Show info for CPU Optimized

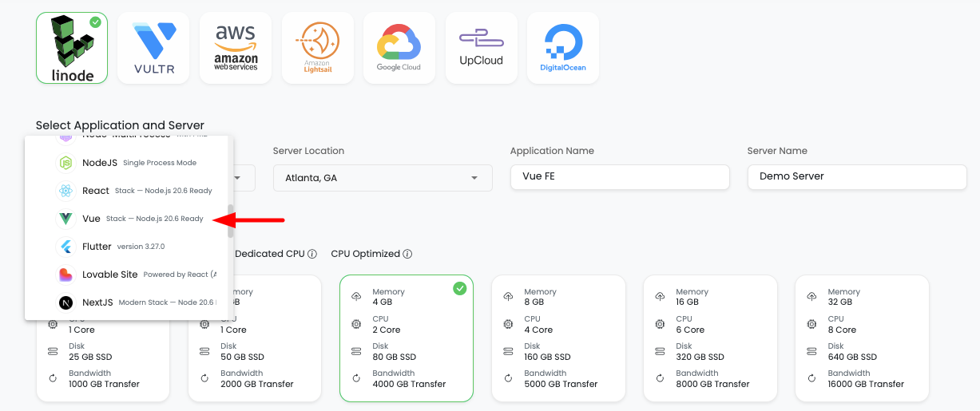point(407,254)
